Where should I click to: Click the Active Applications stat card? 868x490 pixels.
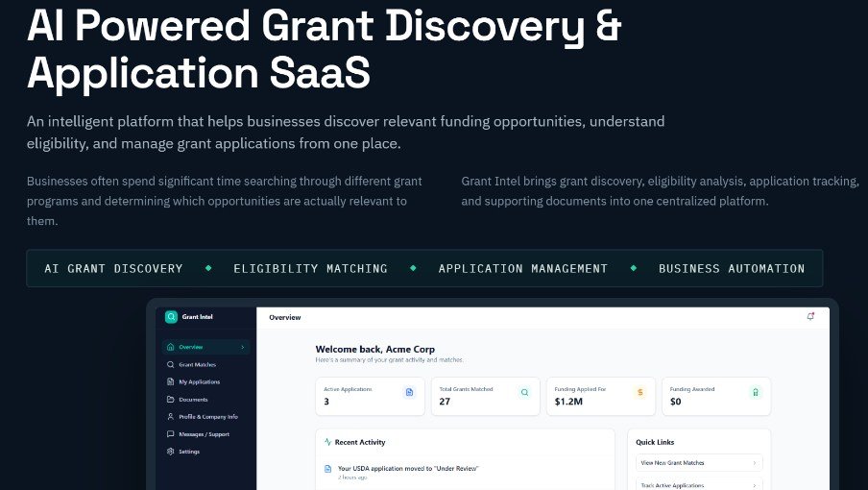coord(370,397)
